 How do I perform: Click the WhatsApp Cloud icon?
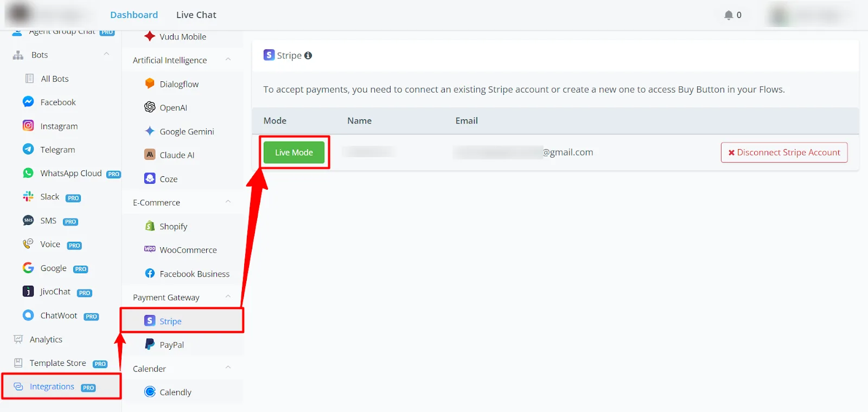[x=28, y=173]
